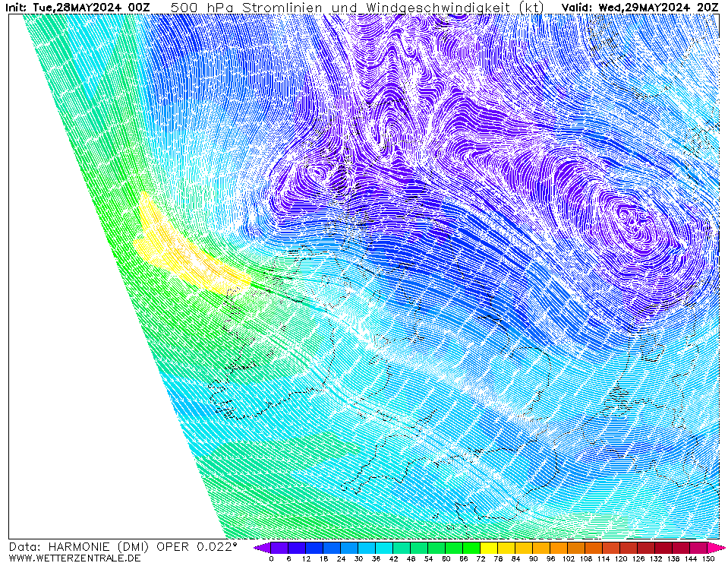The width and height of the screenshot is (728, 563).
Task: Click the violet 0–6 kt legend swatch
Action: tap(279, 548)
